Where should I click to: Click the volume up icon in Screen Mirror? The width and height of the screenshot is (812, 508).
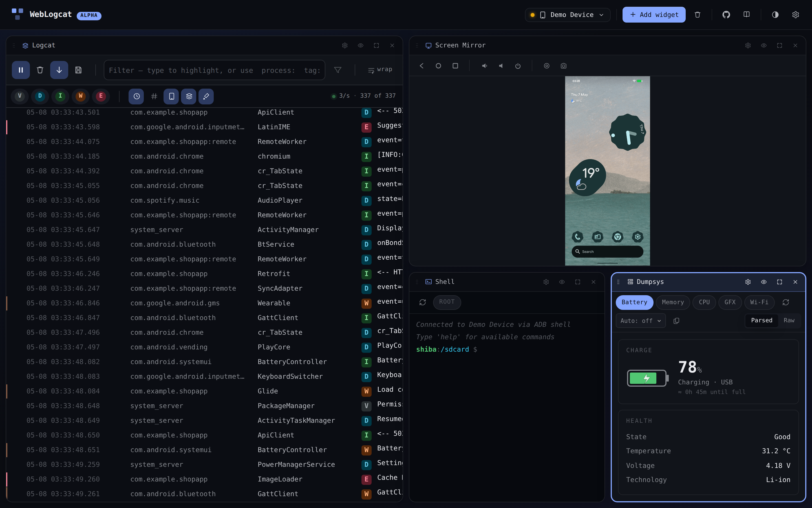click(x=484, y=66)
